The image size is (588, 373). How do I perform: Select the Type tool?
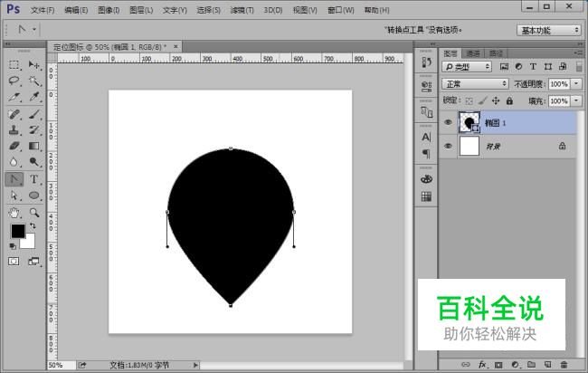(x=34, y=179)
